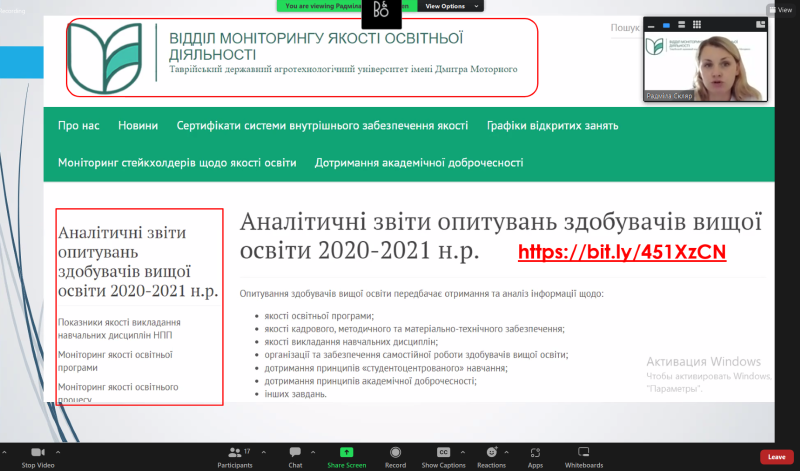Open 'Дотримання академічної доброчесності' menu item
The width and height of the screenshot is (800, 471).
point(419,163)
